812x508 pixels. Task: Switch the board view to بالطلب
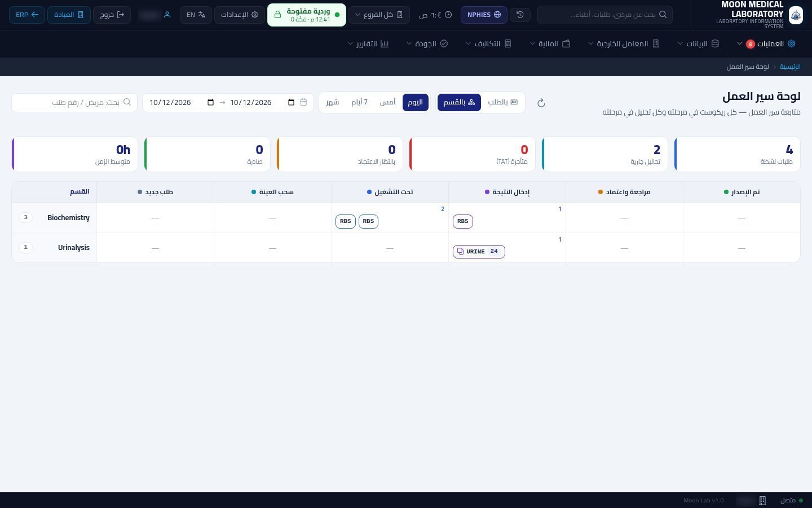pos(502,102)
